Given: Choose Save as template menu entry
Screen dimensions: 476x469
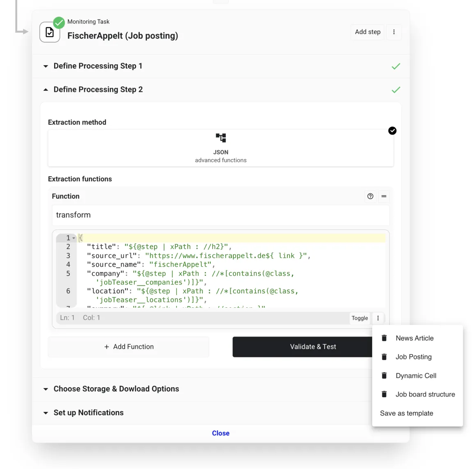Looking at the screenshot, I should [406, 413].
